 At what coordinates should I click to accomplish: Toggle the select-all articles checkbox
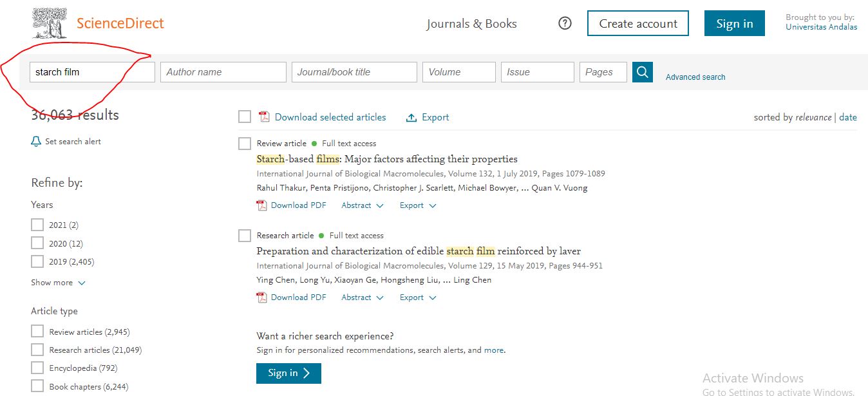(x=245, y=117)
